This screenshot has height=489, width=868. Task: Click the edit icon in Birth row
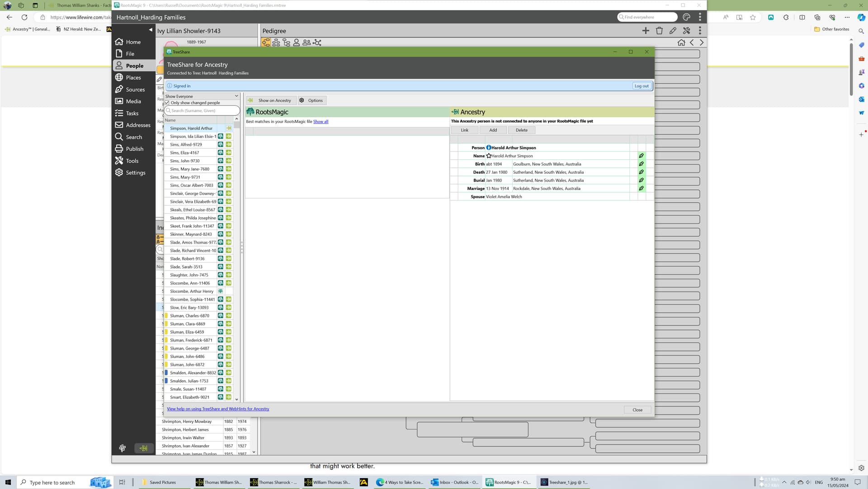pyautogui.click(x=641, y=164)
